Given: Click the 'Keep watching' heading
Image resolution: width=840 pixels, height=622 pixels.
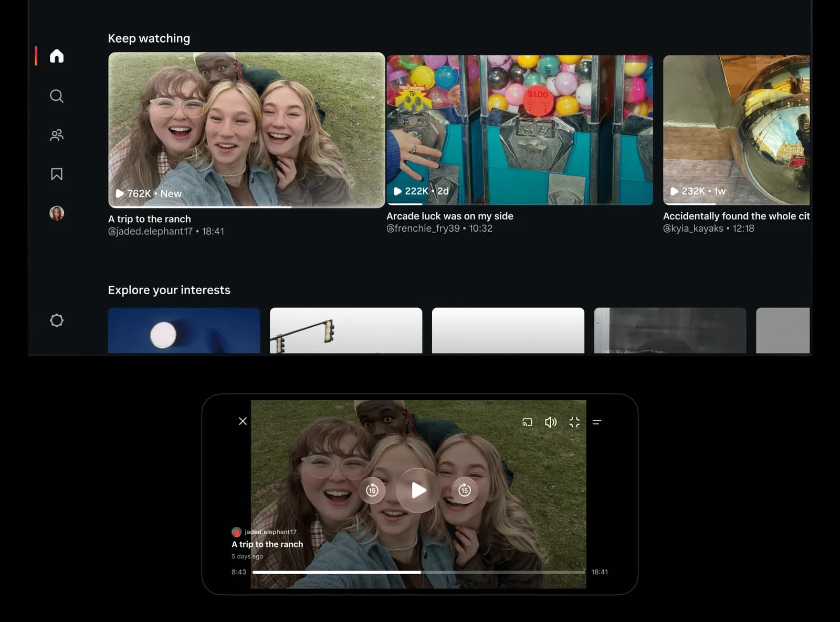Looking at the screenshot, I should click(x=149, y=38).
